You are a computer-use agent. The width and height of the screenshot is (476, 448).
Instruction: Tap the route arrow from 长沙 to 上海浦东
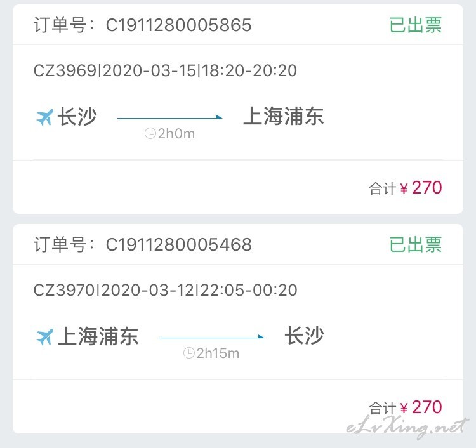pos(169,117)
